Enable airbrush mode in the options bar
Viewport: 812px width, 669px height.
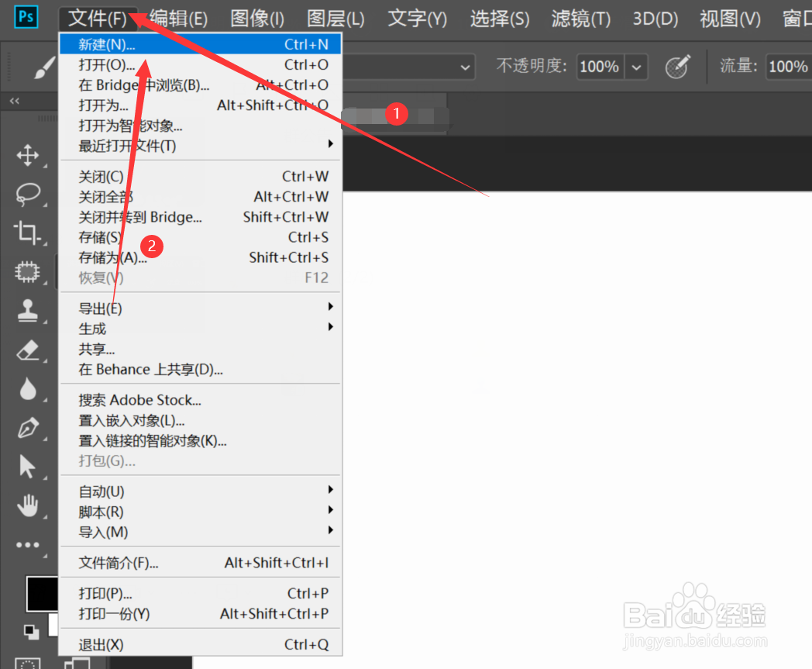pos(677,67)
